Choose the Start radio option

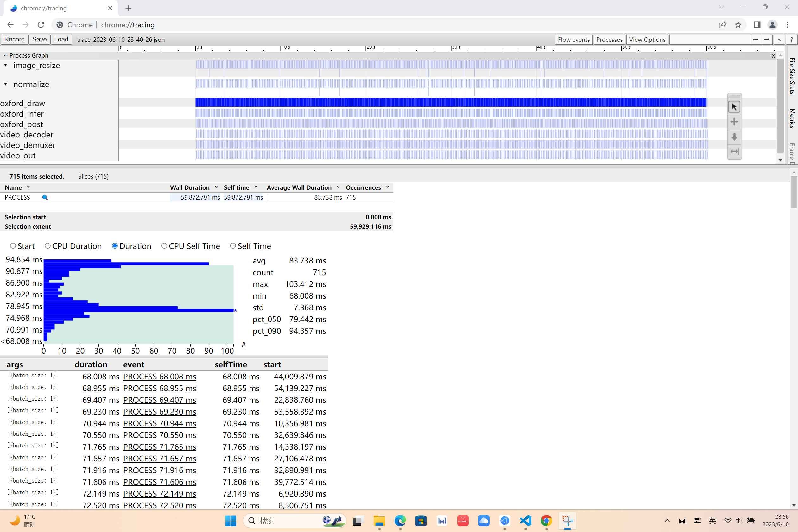(13, 246)
